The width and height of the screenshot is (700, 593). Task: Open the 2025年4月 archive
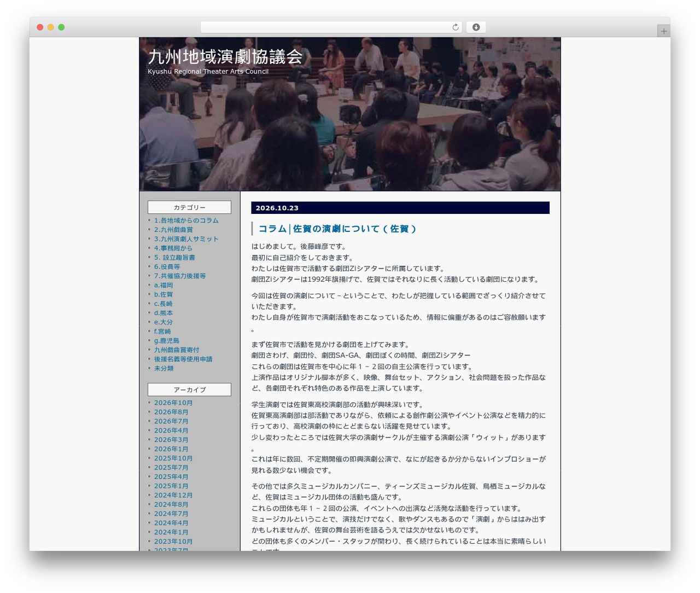(171, 478)
